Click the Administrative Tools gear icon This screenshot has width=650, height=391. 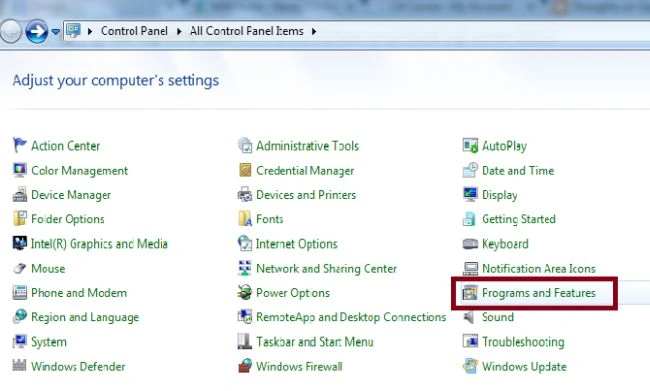pos(245,146)
